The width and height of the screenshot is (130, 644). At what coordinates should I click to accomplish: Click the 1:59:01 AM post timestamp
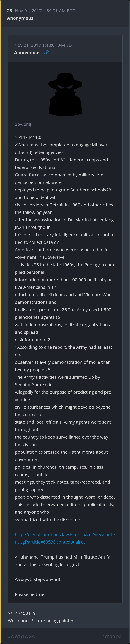click(x=45, y=11)
